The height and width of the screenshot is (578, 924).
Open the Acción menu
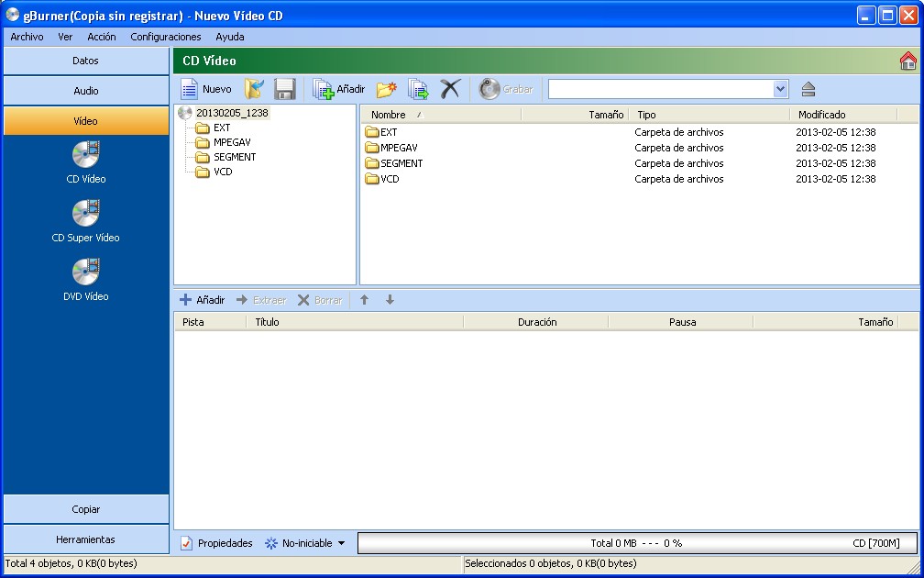102,37
